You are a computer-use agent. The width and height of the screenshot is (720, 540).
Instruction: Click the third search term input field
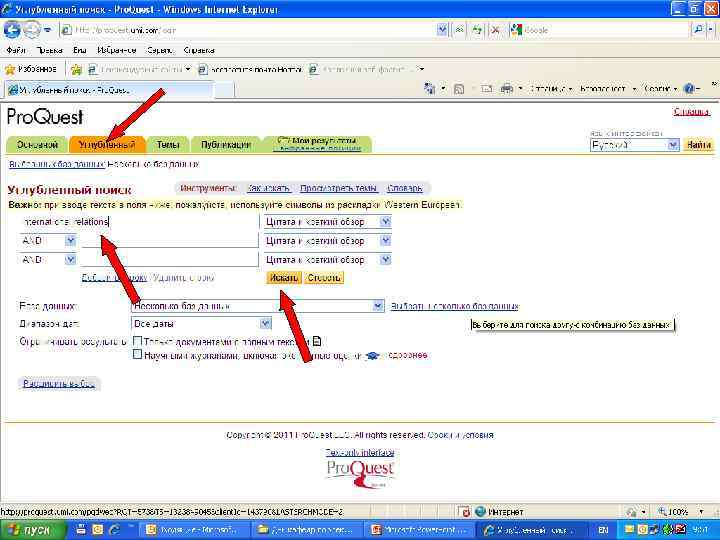click(x=170, y=259)
